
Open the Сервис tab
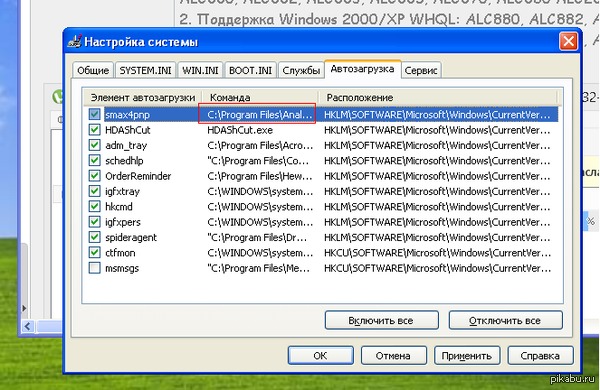421,70
